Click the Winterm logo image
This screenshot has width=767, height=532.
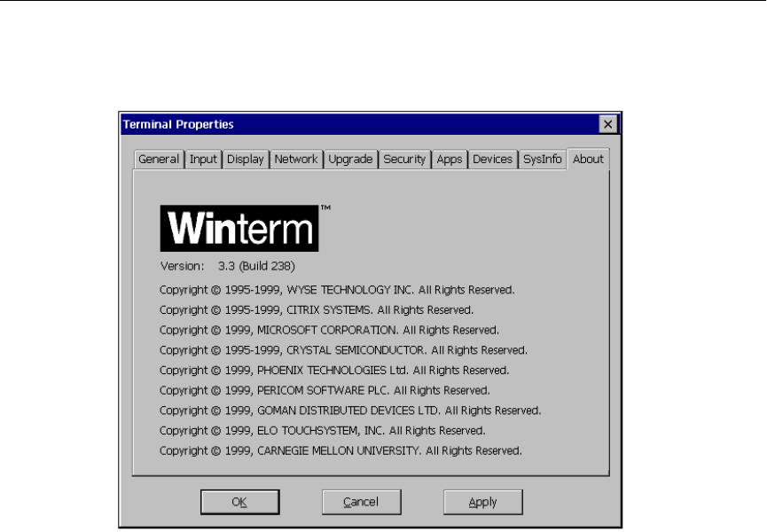click(x=239, y=229)
